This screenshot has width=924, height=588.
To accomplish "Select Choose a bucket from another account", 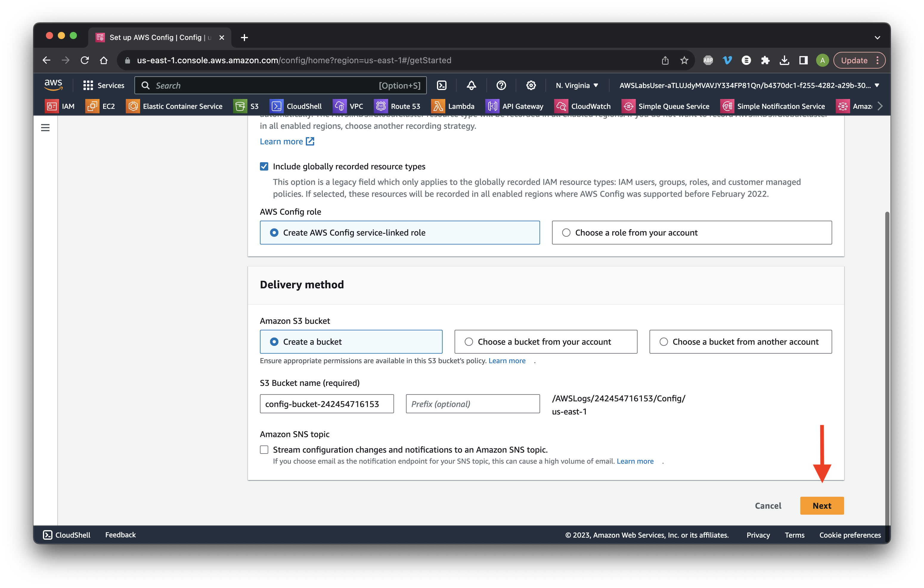I will [x=741, y=342].
